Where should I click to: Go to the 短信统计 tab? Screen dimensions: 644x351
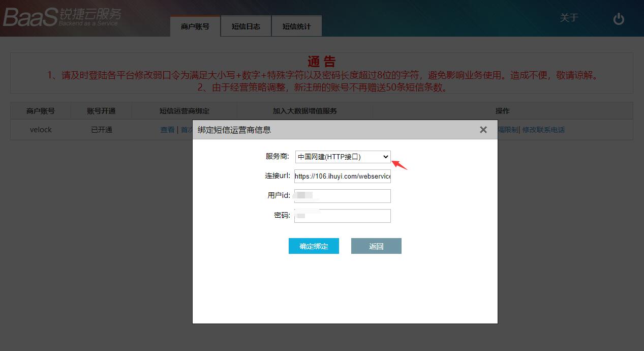(x=296, y=26)
